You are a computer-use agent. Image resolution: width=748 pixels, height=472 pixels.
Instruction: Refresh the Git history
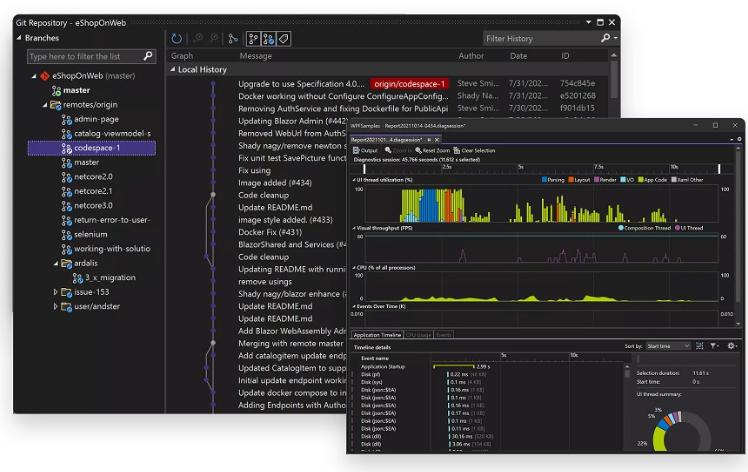[x=177, y=39]
